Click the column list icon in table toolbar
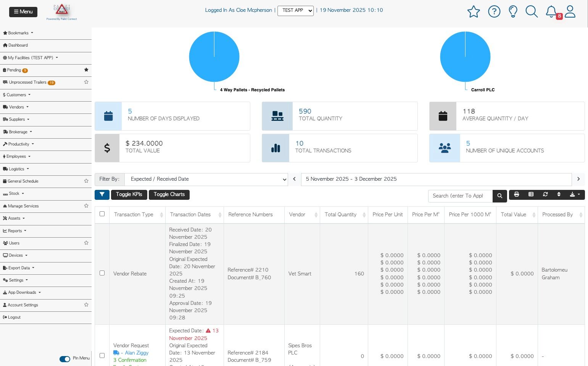Image resolution: width=588 pixels, height=366 pixels. pos(531,194)
